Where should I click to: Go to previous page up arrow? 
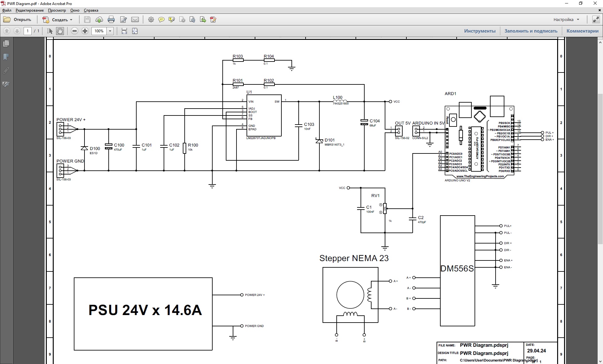7,31
